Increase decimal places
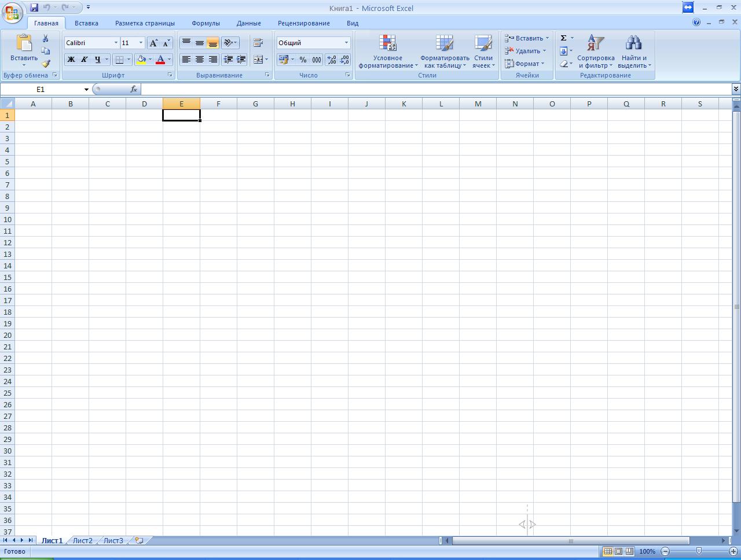The image size is (741, 560). 331,60
